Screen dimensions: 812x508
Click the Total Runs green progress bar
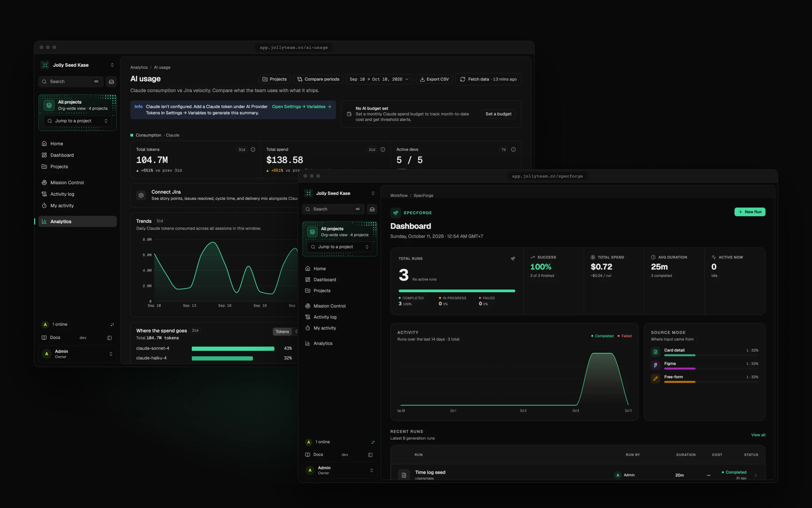point(457,291)
